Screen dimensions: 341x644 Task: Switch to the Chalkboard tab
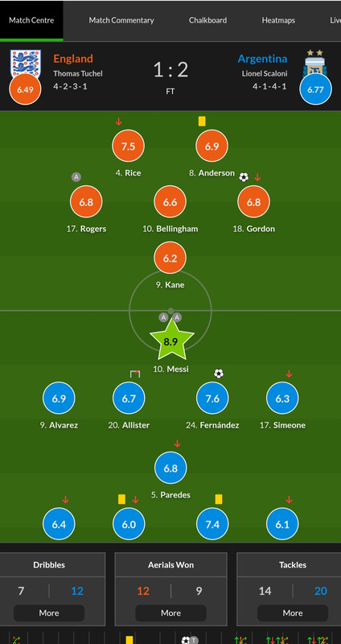click(207, 20)
